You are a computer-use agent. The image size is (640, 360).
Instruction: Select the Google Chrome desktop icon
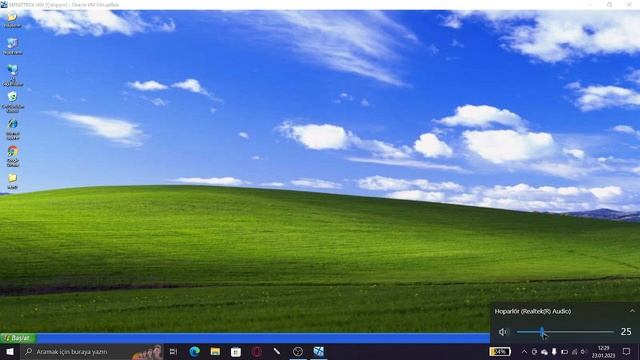pos(13,156)
